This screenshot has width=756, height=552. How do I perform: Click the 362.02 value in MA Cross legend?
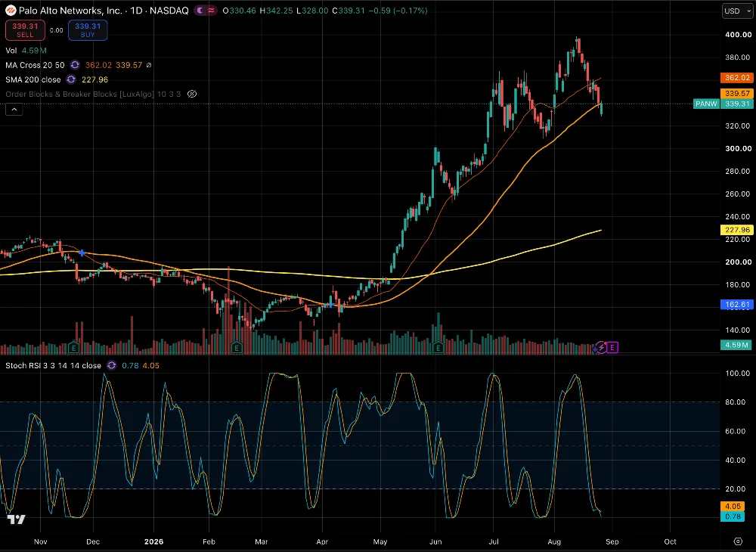(98, 65)
